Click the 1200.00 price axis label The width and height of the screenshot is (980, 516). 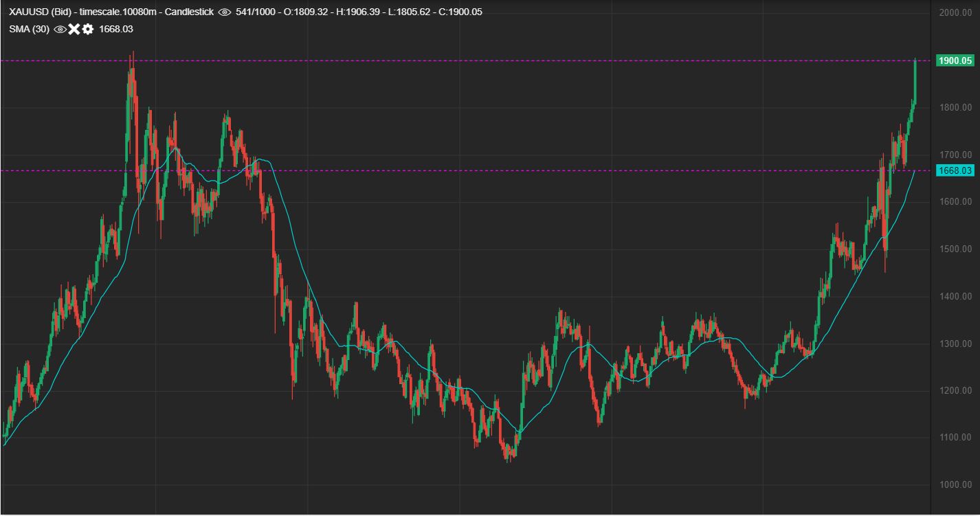(955, 390)
